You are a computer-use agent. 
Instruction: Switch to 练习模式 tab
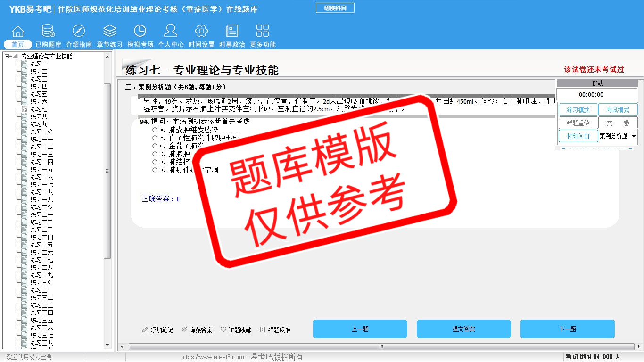578,110
